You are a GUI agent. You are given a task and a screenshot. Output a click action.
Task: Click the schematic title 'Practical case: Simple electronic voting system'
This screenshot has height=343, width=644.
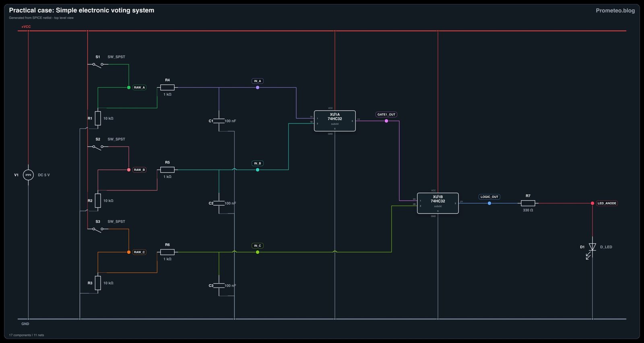(x=82, y=10)
